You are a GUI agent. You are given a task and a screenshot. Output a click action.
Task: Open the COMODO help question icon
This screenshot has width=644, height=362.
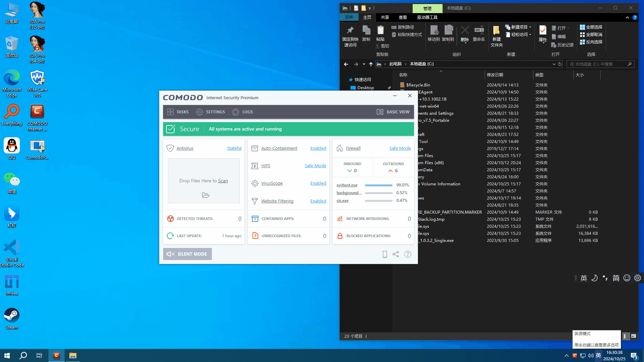click(408, 254)
